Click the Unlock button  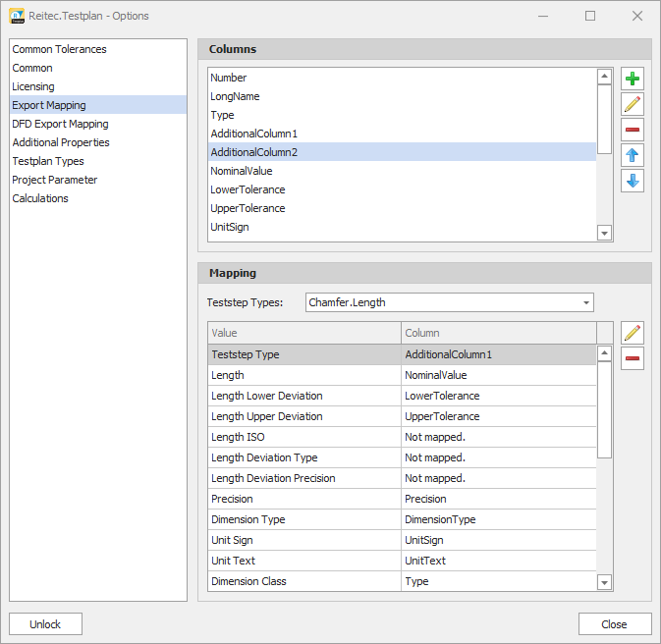click(x=45, y=624)
